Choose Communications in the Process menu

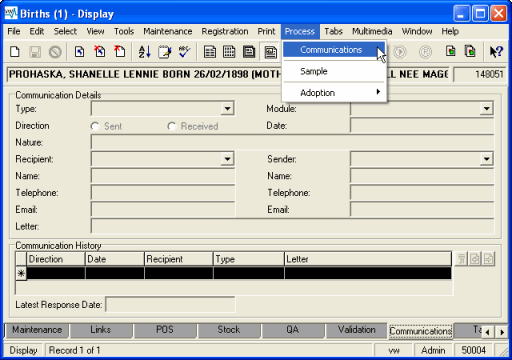[x=334, y=50]
